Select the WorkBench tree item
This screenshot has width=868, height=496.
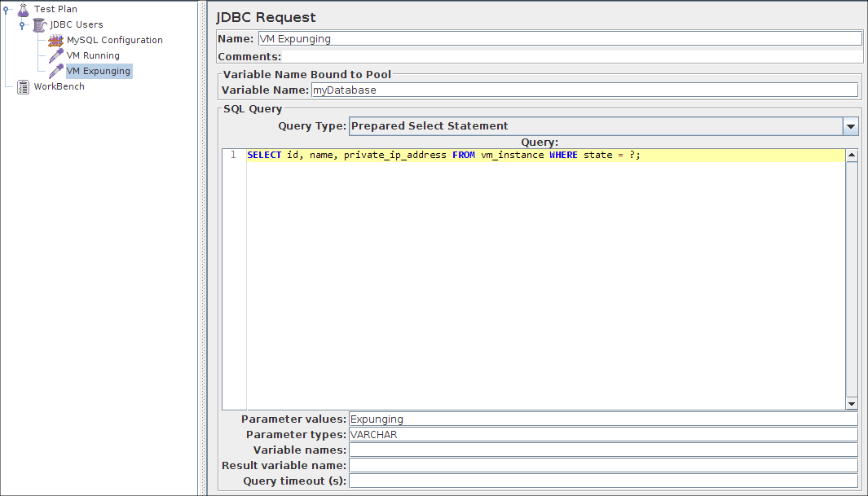point(59,86)
